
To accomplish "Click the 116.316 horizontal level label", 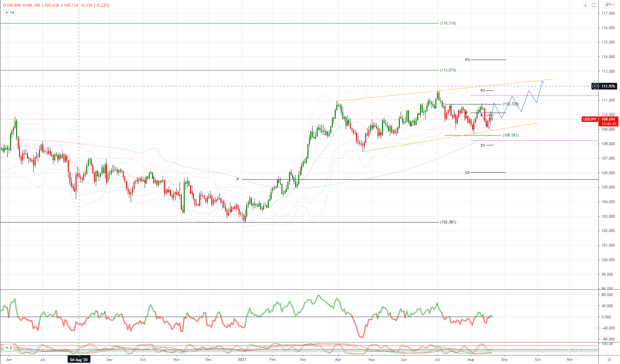I will coord(448,23).
